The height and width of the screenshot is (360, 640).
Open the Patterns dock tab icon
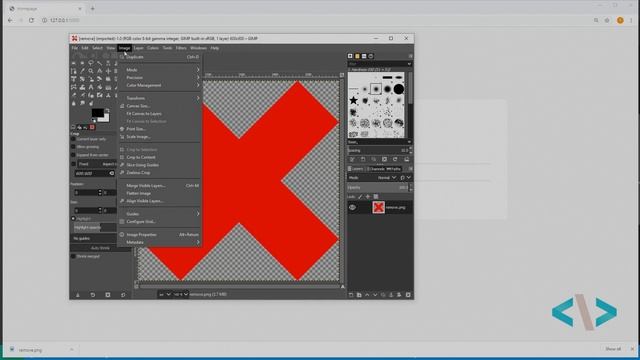(x=357, y=56)
